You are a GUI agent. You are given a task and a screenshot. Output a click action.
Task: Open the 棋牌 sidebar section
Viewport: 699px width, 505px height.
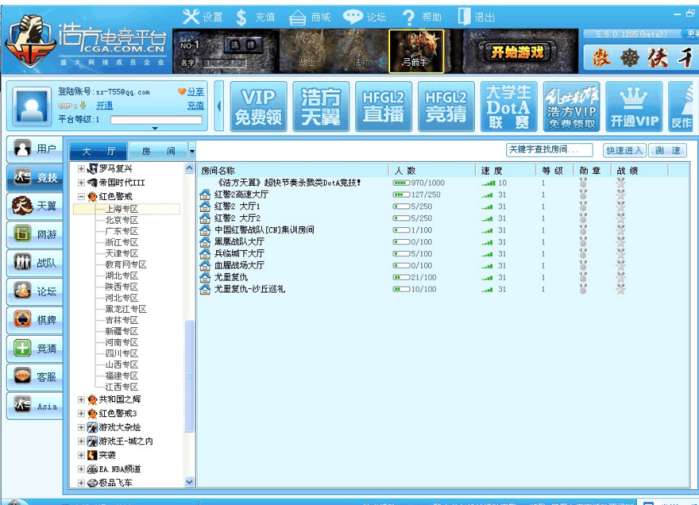point(35,320)
